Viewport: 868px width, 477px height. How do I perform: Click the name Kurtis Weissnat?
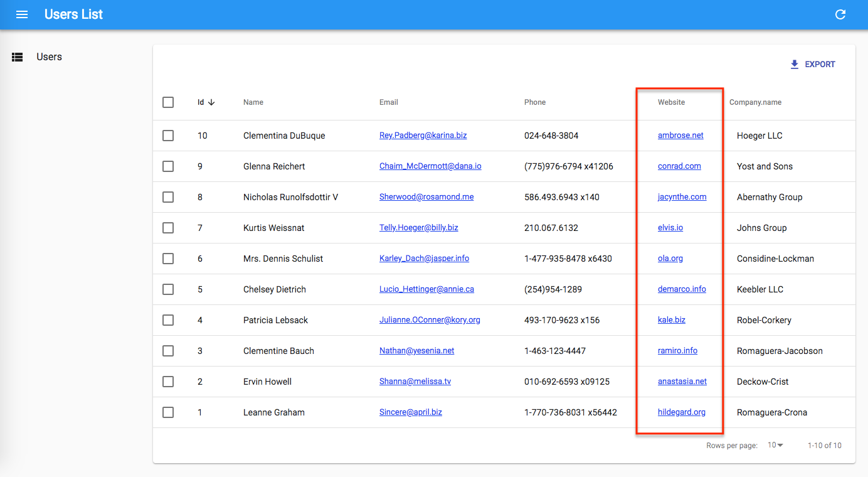(273, 228)
